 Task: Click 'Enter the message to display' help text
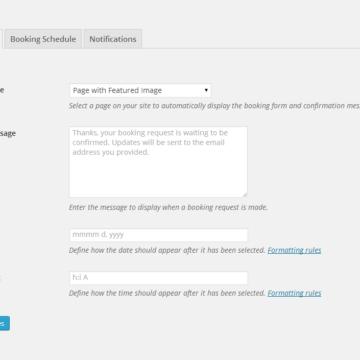(x=168, y=207)
